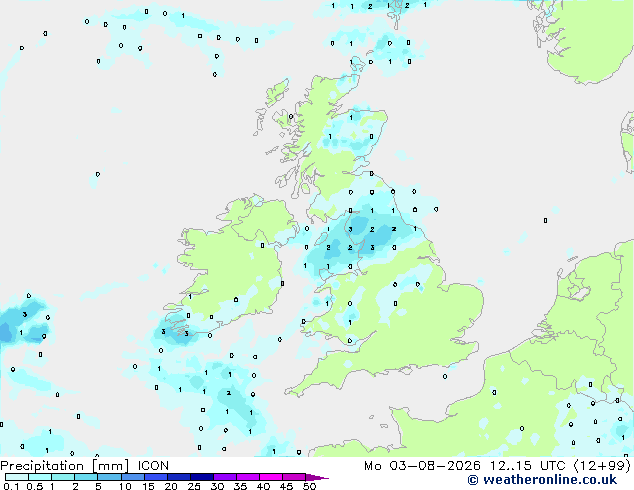
Task: Click the over-50 mm legend arrow tip
Action: pyautogui.click(x=317, y=477)
